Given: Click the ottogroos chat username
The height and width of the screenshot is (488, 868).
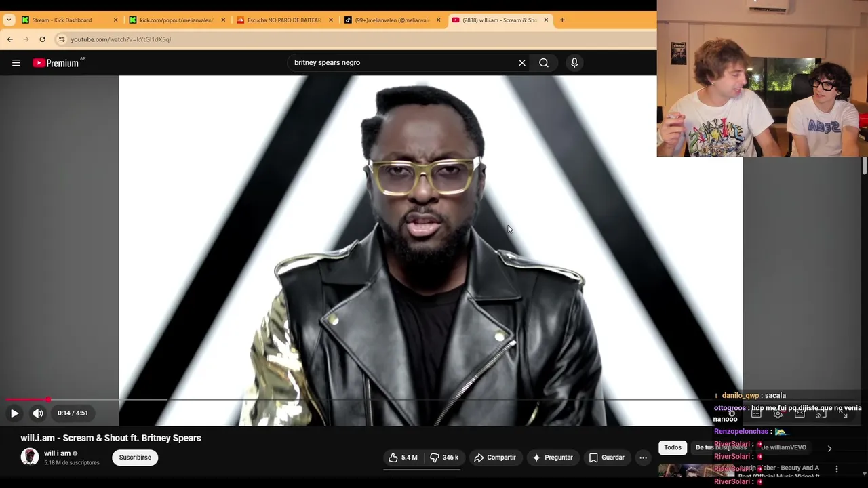Looking at the screenshot, I should tap(730, 408).
